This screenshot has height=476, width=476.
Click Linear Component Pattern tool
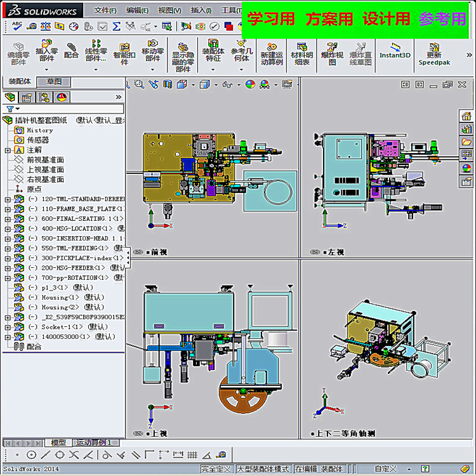(96, 50)
